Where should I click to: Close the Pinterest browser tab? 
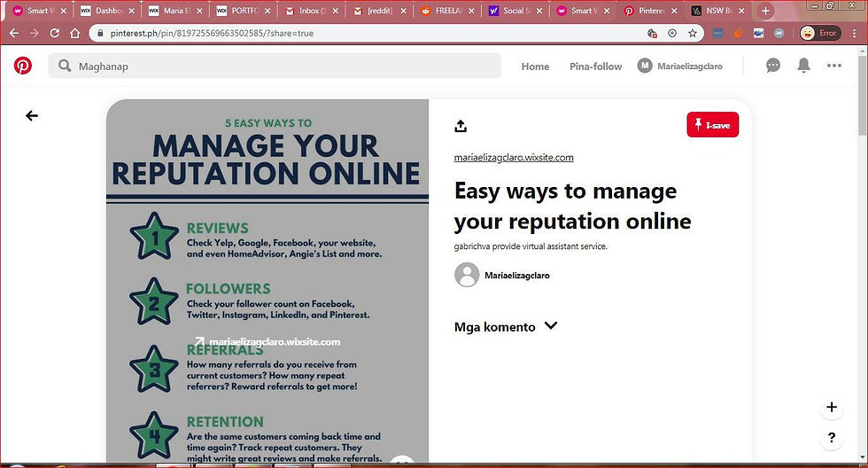click(x=674, y=11)
